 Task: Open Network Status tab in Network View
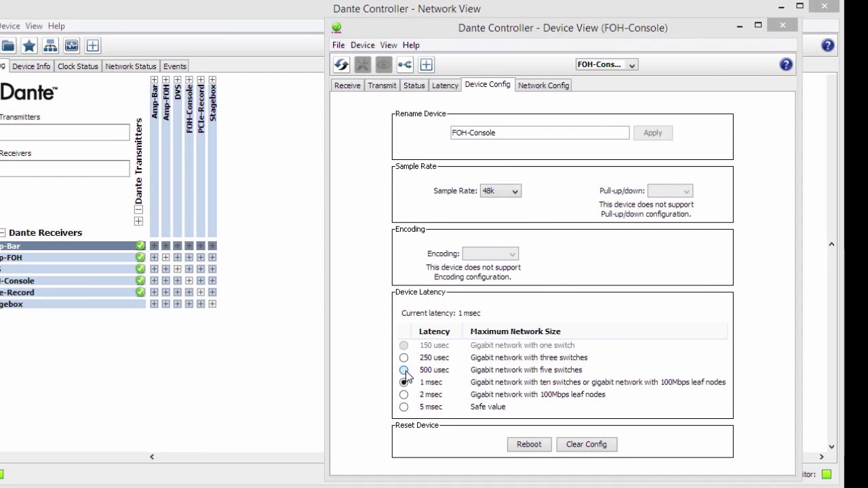pyautogui.click(x=131, y=66)
